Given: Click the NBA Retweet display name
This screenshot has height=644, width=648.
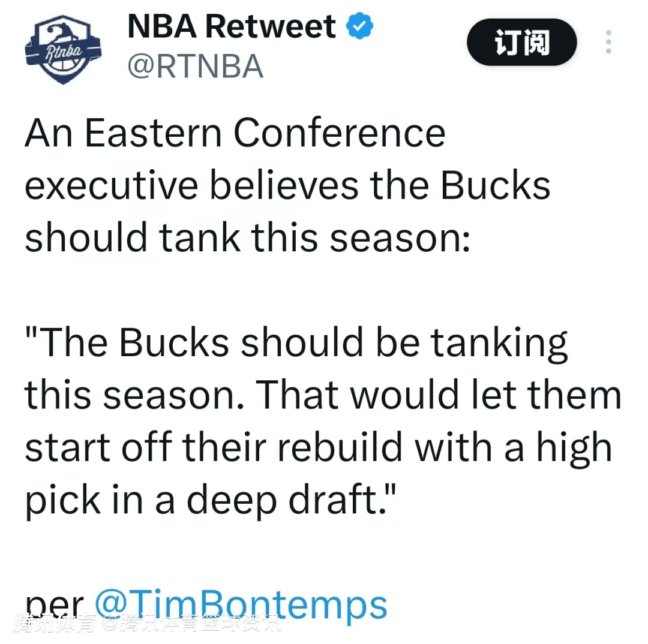Looking at the screenshot, I should coord(232,27).
